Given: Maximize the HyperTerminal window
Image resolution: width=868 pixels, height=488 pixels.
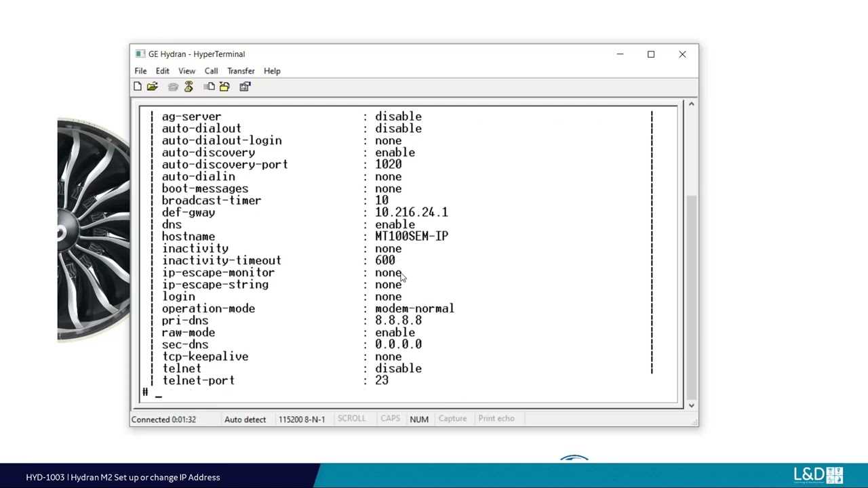Looking at the screenshot, I should (x=651, y=54).
